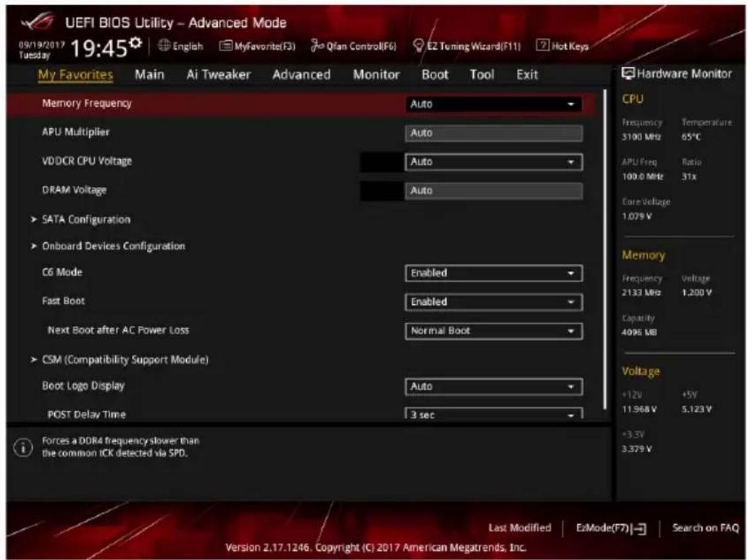Click the 09/19/2017 date
748x560 pixels.
pyautogui.click(x=42, y=45)
